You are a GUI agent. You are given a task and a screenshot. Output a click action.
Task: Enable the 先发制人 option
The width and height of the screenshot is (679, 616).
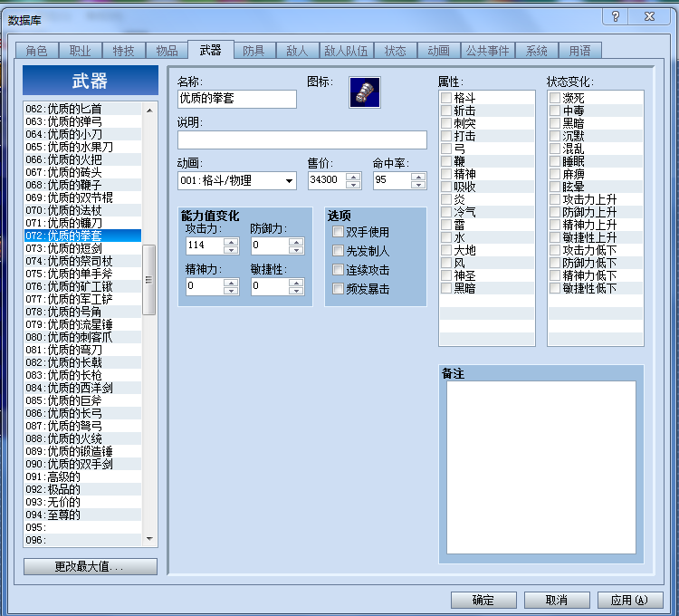point(338,251)
